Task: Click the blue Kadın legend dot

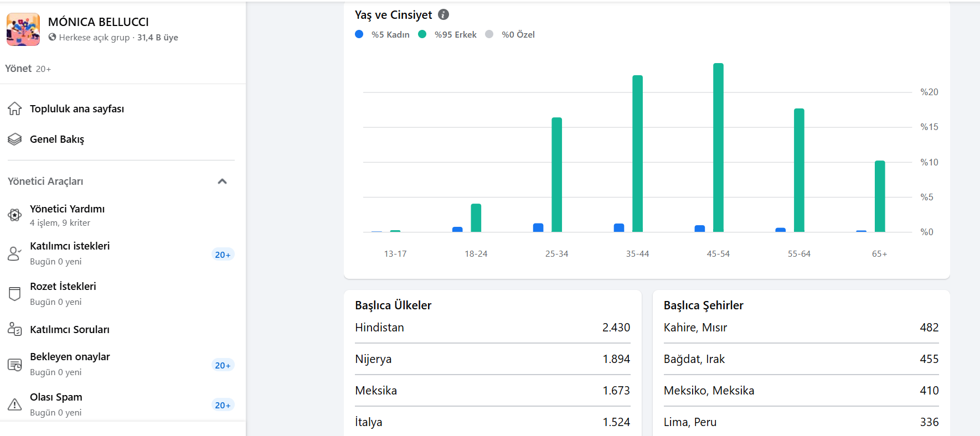Action: [359, 34]
